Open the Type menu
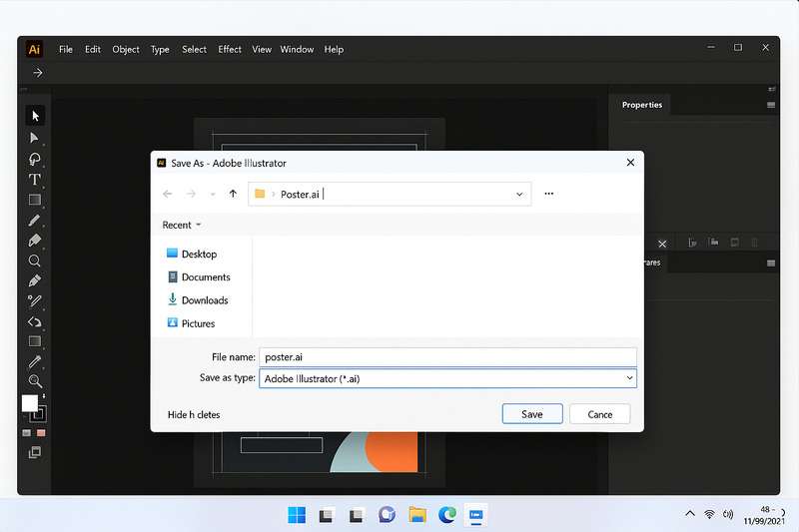Screen dimensions: 799x532 coord(160,49)
